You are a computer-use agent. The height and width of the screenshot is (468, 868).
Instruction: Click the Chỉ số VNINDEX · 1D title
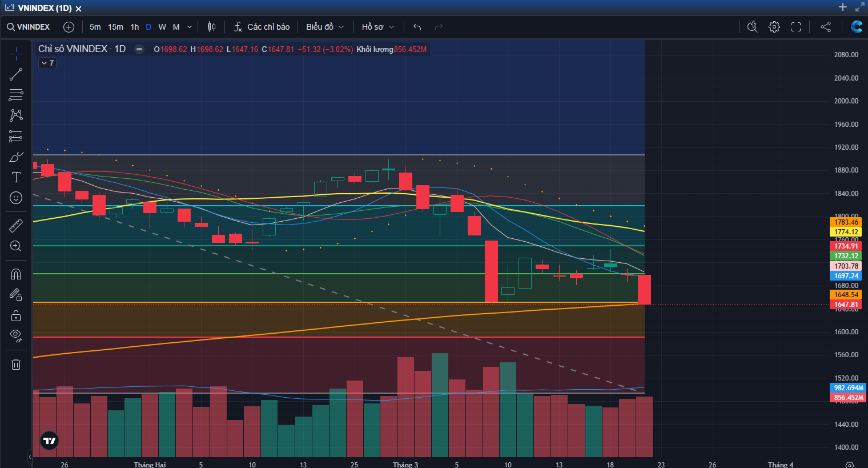[82, 49]
